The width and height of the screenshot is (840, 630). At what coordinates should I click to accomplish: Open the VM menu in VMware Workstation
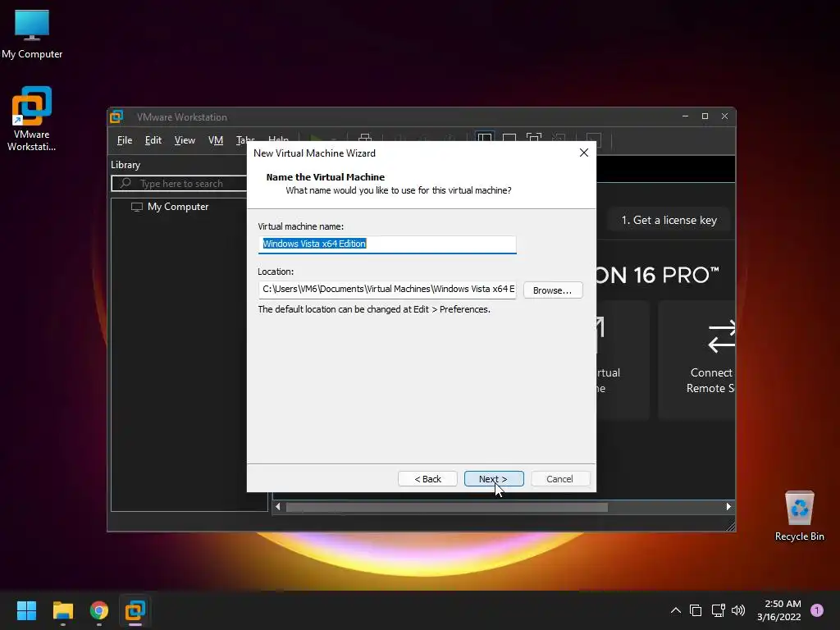pos(216,140)
